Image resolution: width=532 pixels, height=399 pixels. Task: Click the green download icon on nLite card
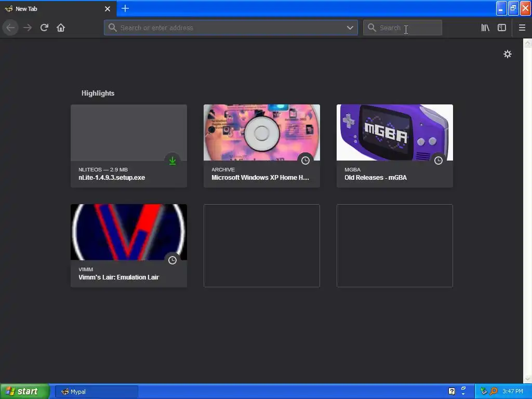coord(172,161)
